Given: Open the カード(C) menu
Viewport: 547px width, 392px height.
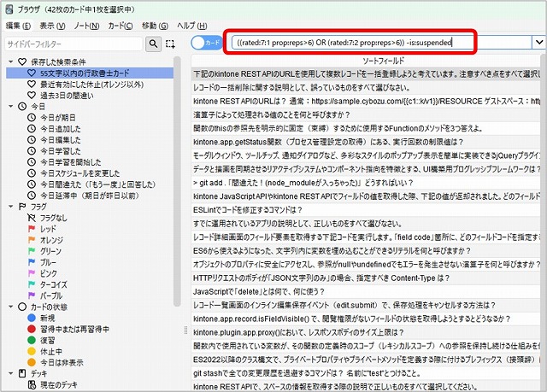Looking at the screenshot, I should [x=121, y=26].
